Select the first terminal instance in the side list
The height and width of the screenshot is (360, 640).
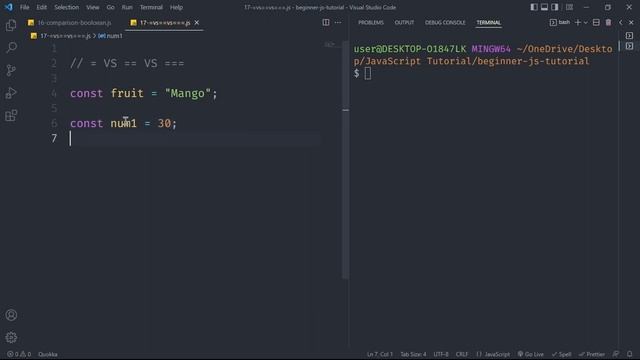pyautogui.click(x=629, y=36)
